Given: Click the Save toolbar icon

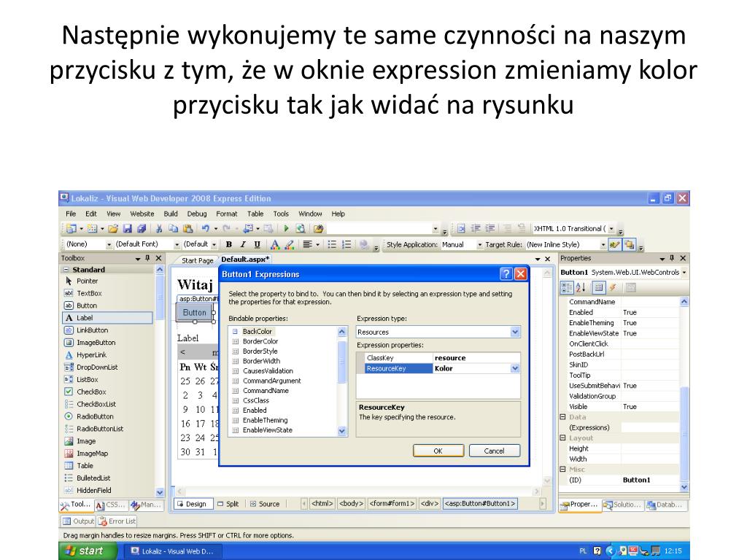Looking at the screenshot, I should (x=127, y=228).
